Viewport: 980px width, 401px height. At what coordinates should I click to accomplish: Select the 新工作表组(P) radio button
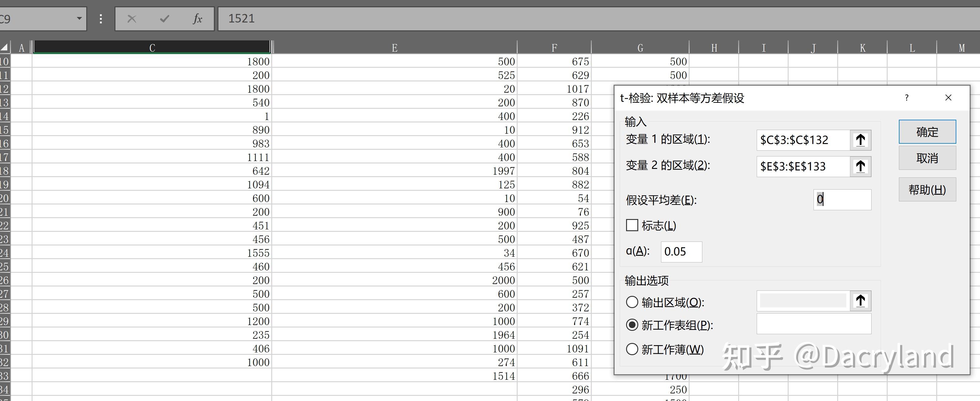pyautogui.click(x=632, y=325)
